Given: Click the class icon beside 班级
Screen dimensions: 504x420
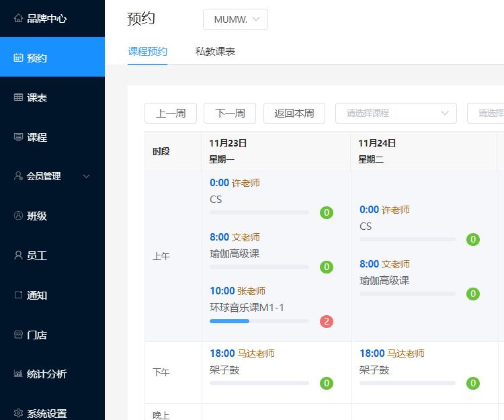Looking at the screenshot, I should pos(18,216).
